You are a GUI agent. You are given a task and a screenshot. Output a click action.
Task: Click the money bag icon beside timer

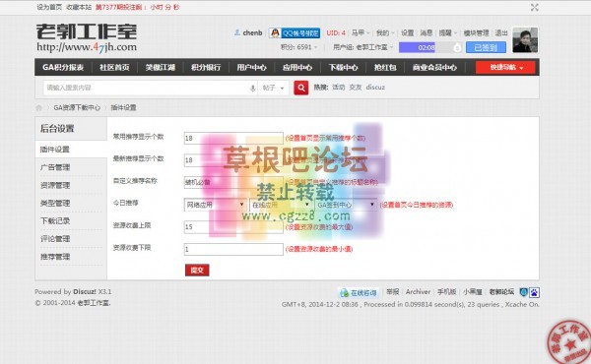tap(457, 48)
